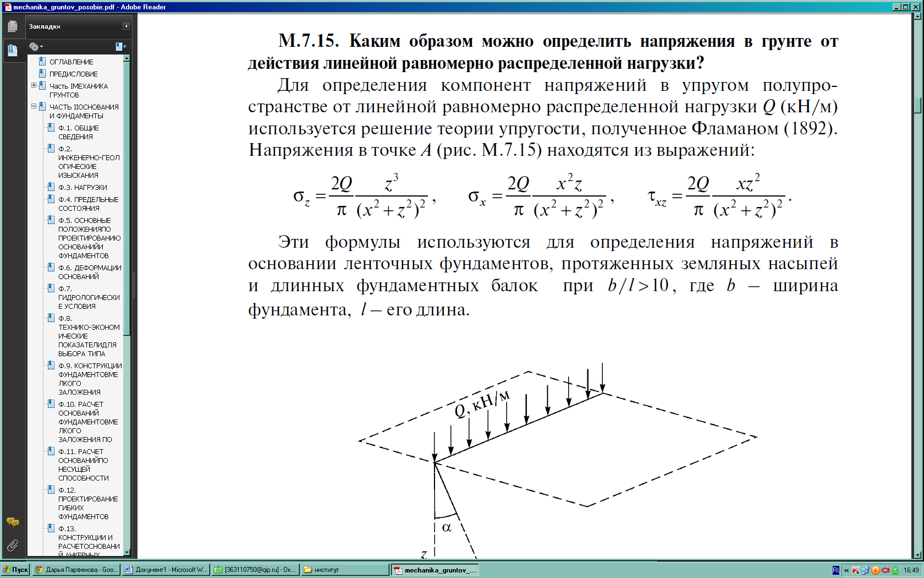Click the Q, кН/м label in figure
This screenshot has width=924, height=578.
(x=482, y=404)
